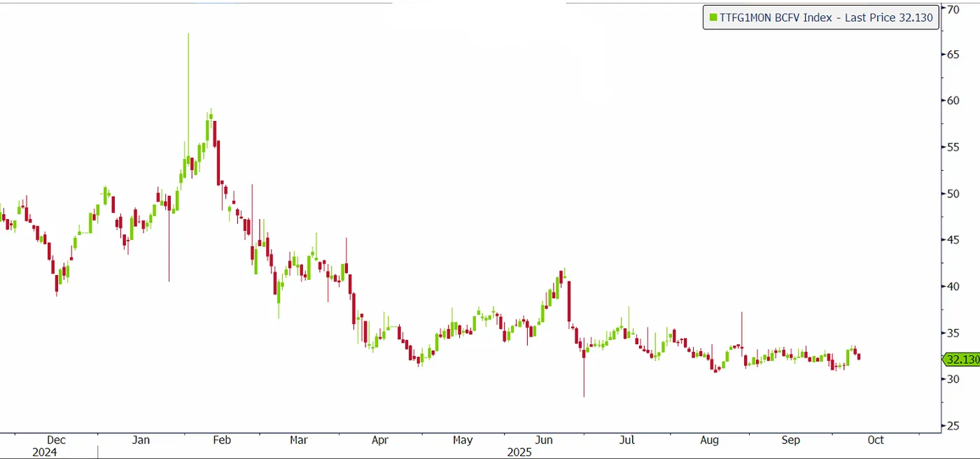Image resolution: width=980 pixels, height=459 pixels.
Task: Click the 40 value on price axis
Action: pyautogui.click(x=953, y=286)
